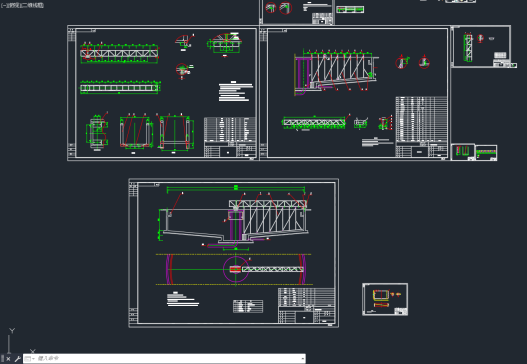Open the viewport [-] controls menu
Screen dimensions: 527x364
coord(3,5)
